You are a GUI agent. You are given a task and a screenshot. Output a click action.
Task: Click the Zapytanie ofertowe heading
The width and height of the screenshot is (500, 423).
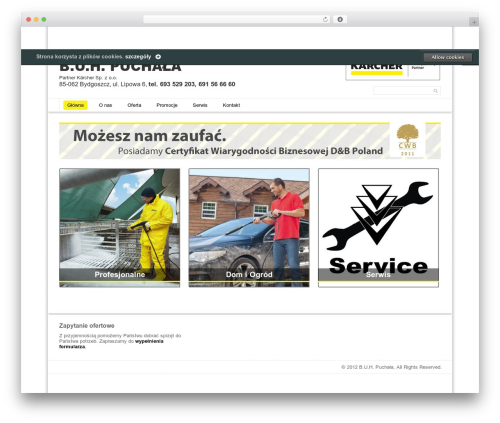click(87, 326)
